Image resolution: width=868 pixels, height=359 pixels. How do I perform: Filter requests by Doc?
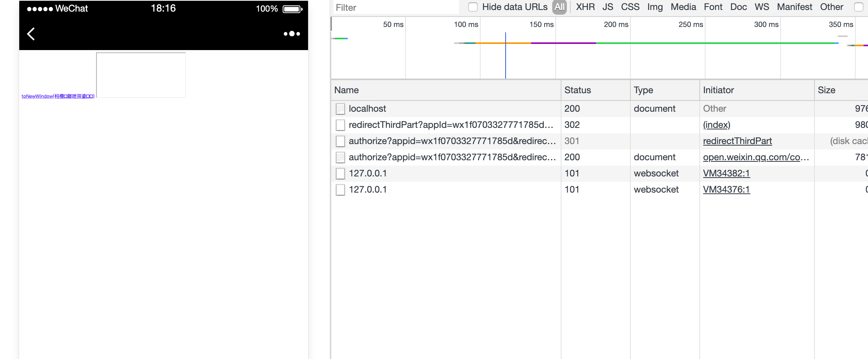739,7
